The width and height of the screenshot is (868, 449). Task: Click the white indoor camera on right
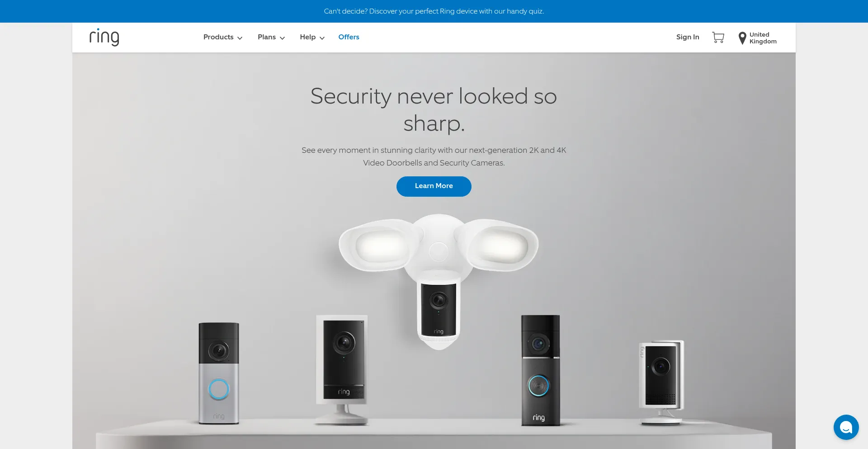click(x=661, y=383)
